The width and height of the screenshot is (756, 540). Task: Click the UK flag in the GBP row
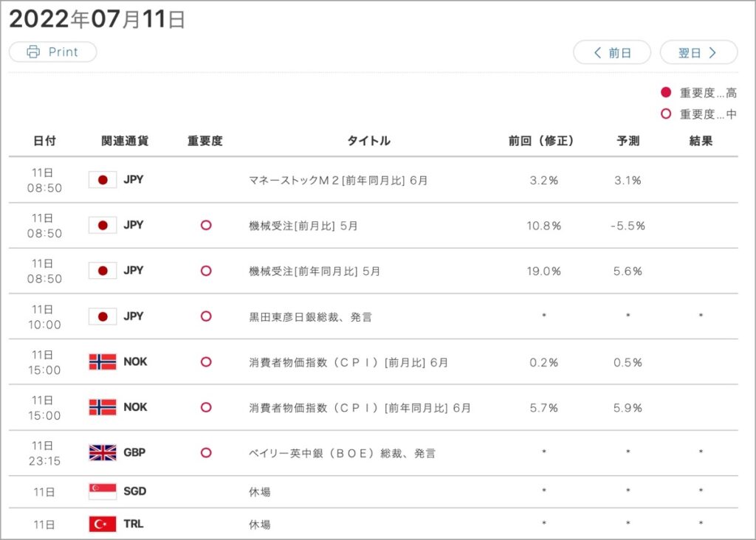[103, 452]
